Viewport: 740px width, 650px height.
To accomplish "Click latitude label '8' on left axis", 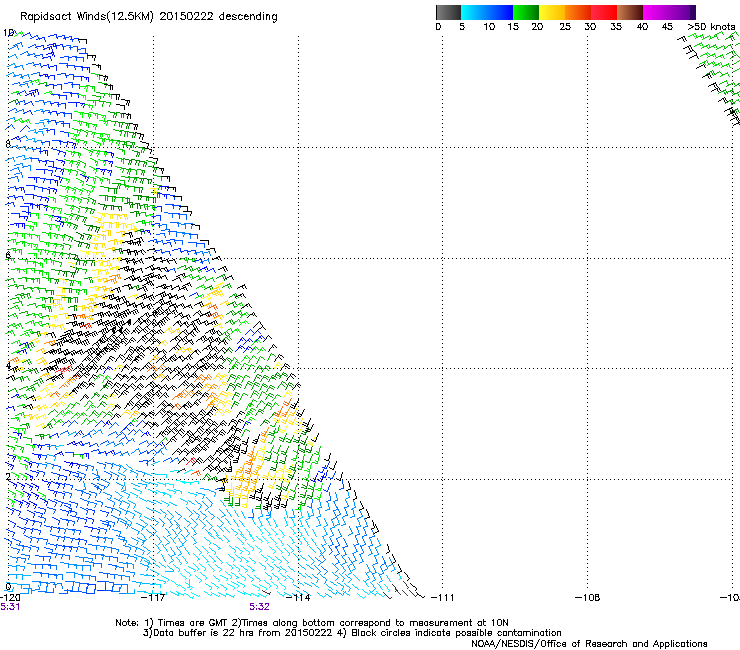I will pos(8,144).
